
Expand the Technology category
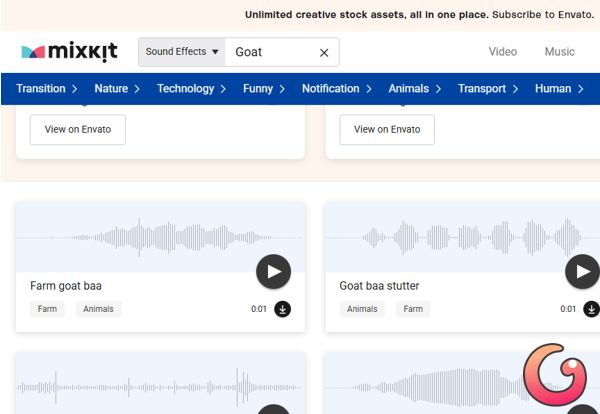(x=192, y=89)
